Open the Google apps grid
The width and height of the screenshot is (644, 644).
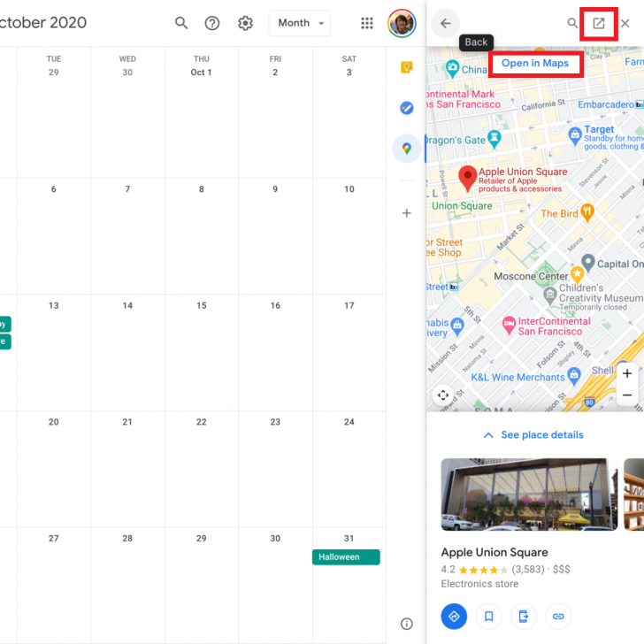click(367, 23)
